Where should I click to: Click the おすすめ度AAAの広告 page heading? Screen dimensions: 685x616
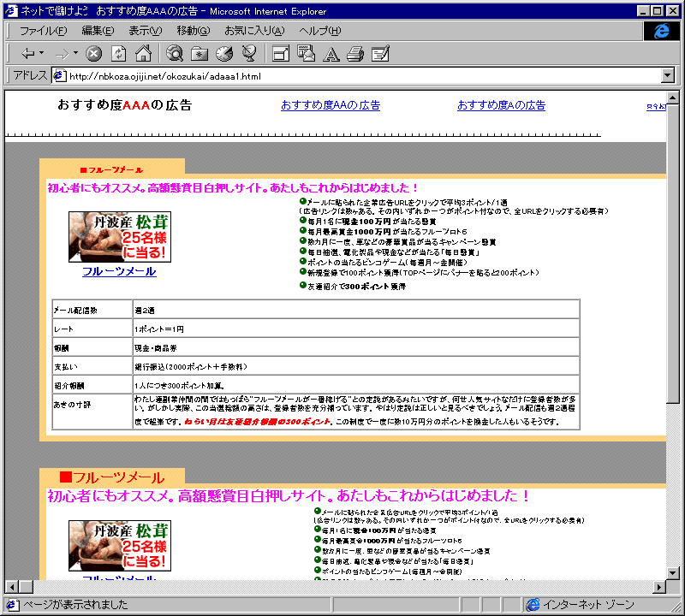click(124, 105)
